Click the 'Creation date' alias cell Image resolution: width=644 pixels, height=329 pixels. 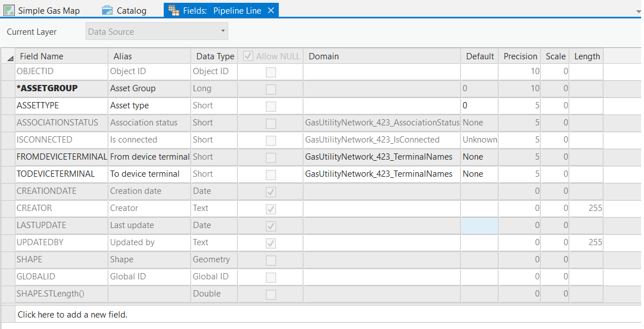point(149,191)
